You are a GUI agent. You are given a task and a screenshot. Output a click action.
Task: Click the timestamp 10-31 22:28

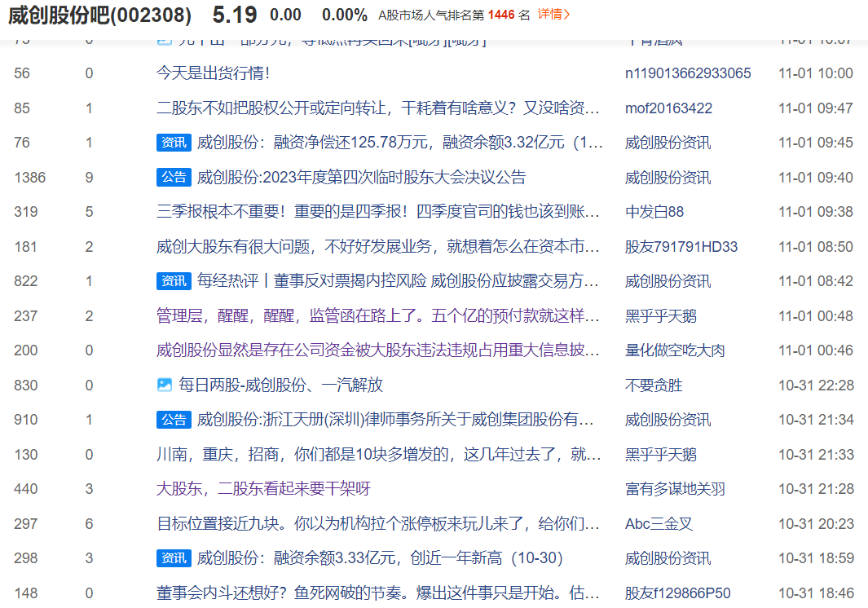tap(817, 385)
